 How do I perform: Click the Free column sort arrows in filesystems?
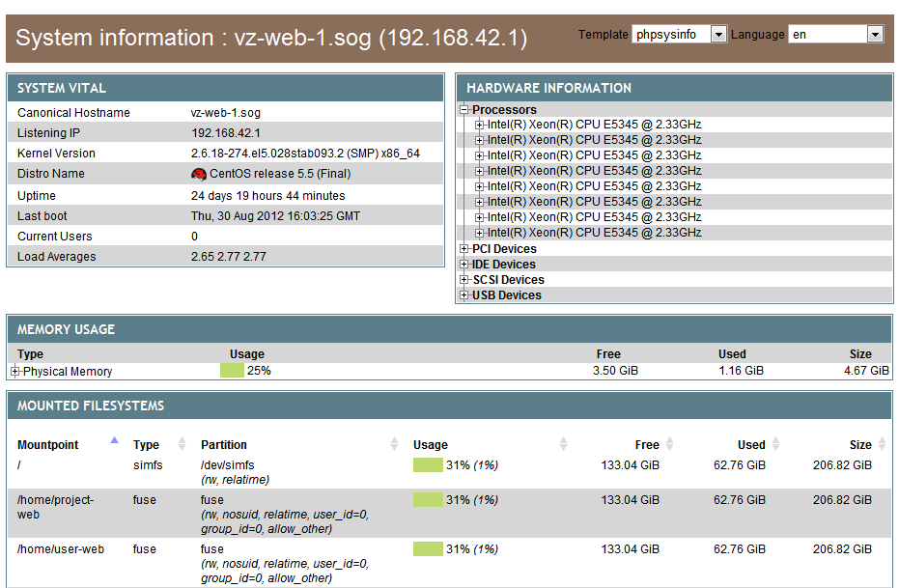coord(669,445)
